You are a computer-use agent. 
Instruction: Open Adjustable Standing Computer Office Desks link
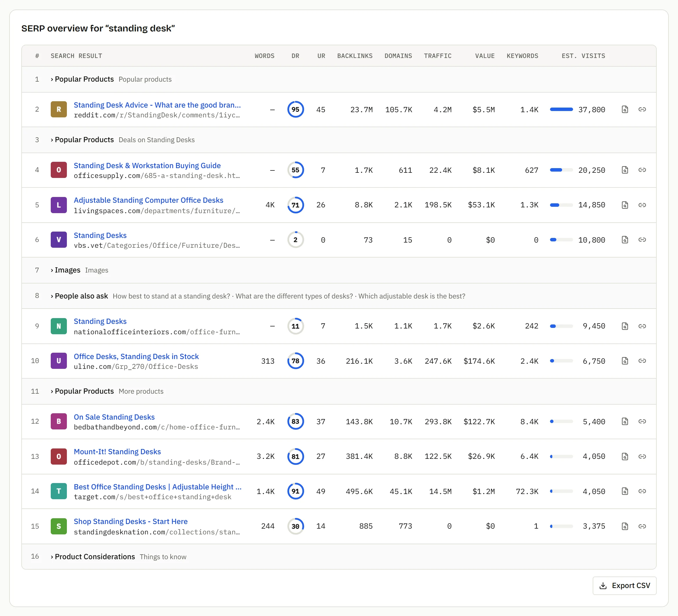pyautogui.click(x=148, y=200)
